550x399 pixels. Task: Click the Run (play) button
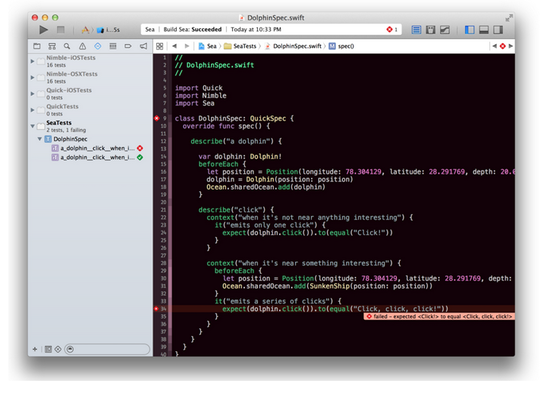(43, 30)
